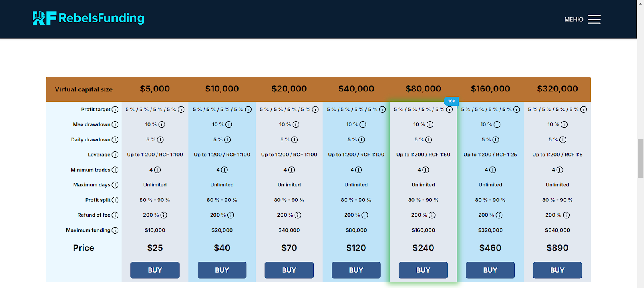The width and height of the screenshot is (644, 288).
Task: Click BUY button for $10,000 plan
Action: [x=222, y=270]
